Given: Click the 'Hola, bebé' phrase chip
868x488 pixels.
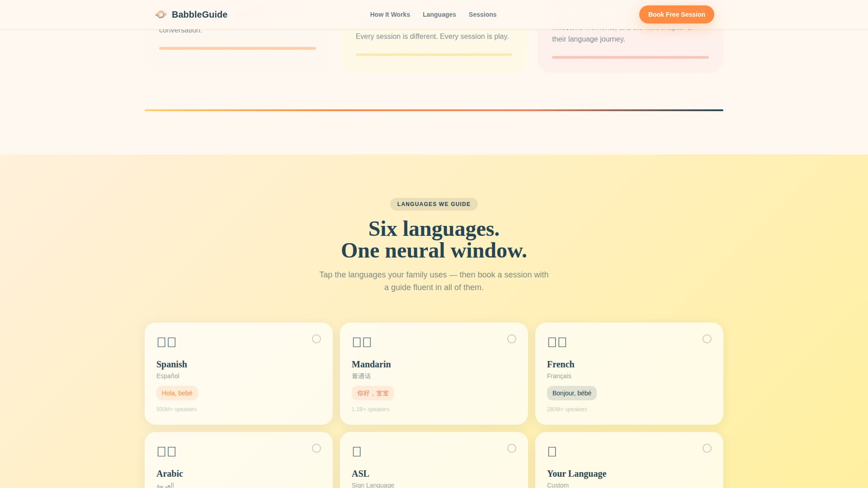Looking at the screenshot, I should 177,393.
